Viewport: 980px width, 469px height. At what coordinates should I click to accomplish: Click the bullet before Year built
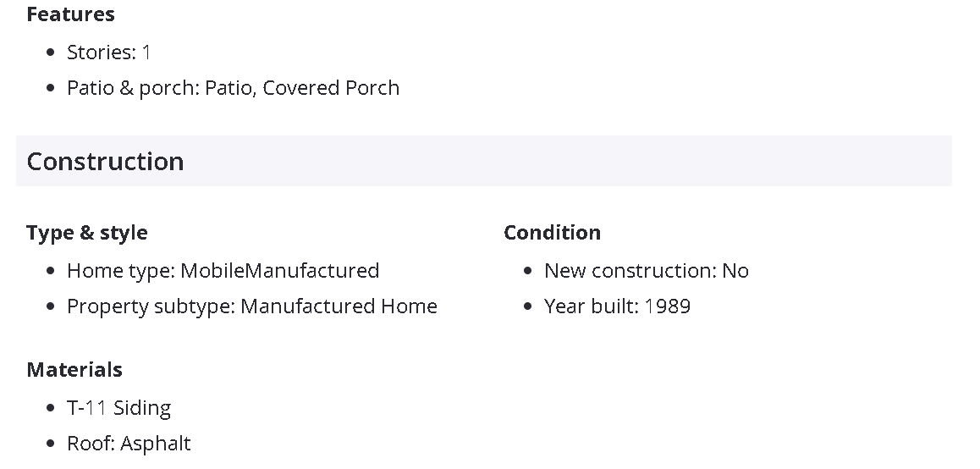[x=529, y=307]
